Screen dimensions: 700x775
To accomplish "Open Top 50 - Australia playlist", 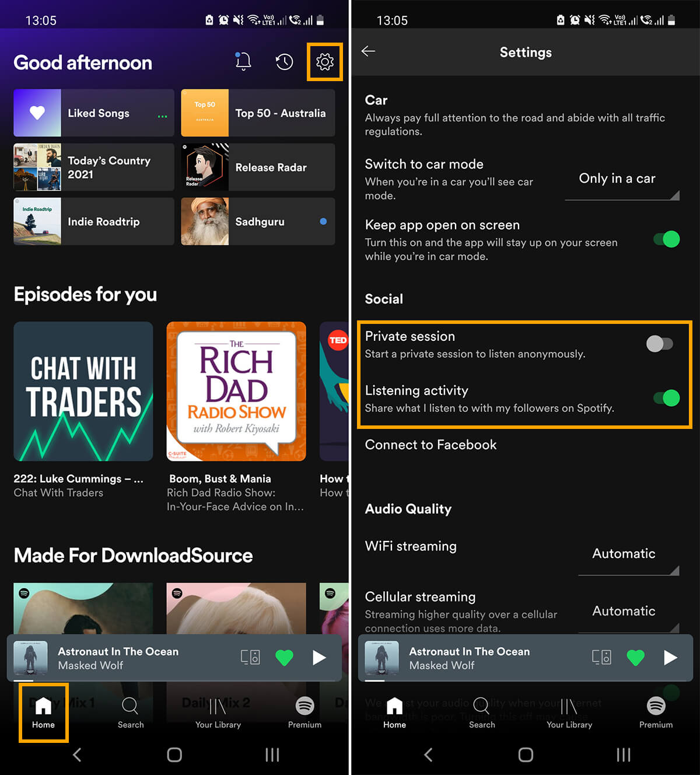I will [258, 113].
